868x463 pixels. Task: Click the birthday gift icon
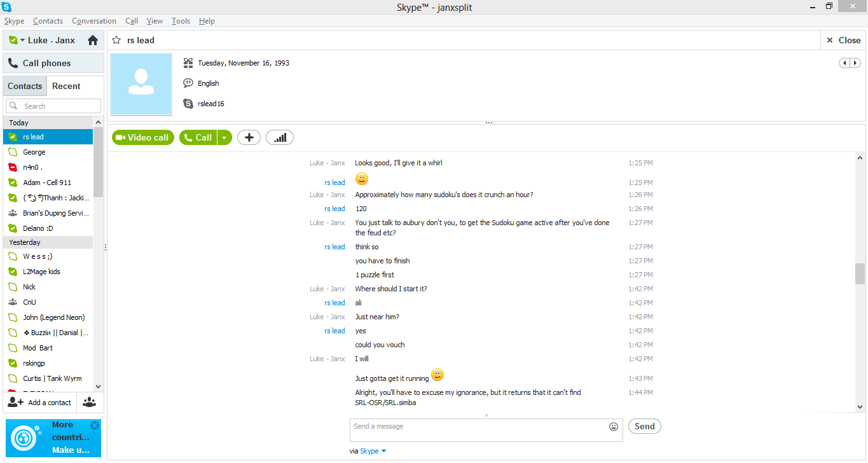188,63
